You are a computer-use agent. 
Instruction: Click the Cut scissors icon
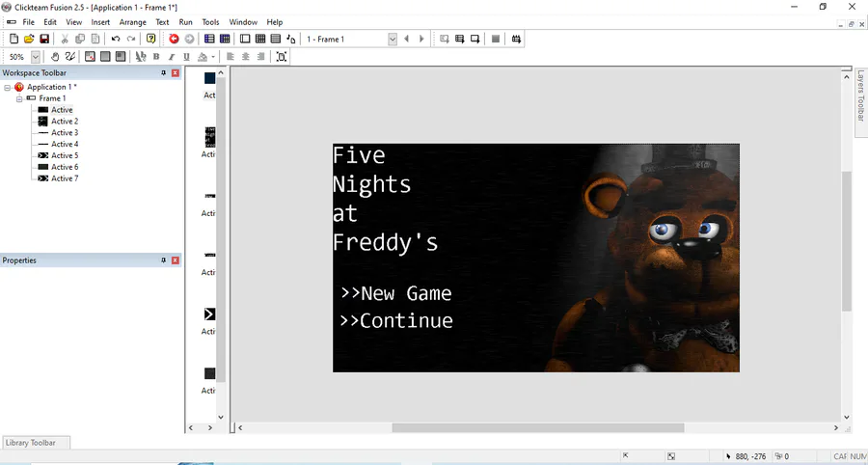click(65, 39)
